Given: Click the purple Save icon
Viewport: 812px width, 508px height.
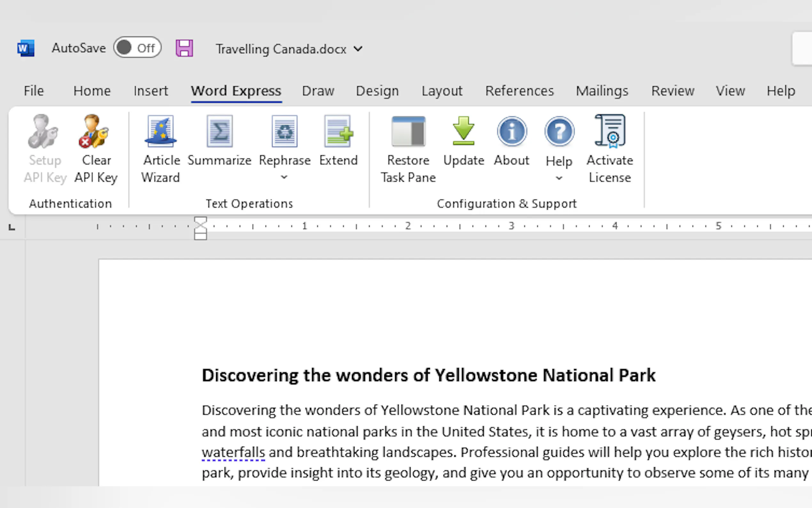Looking at the screenshot, I should [184, 48].
